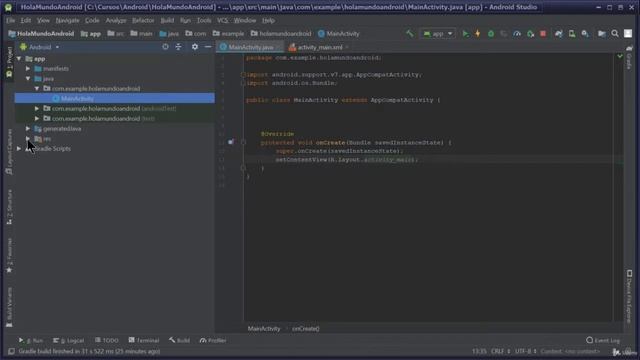Click Collapse All icon in Project panel

pyautogui.click(x=178, y=47)
